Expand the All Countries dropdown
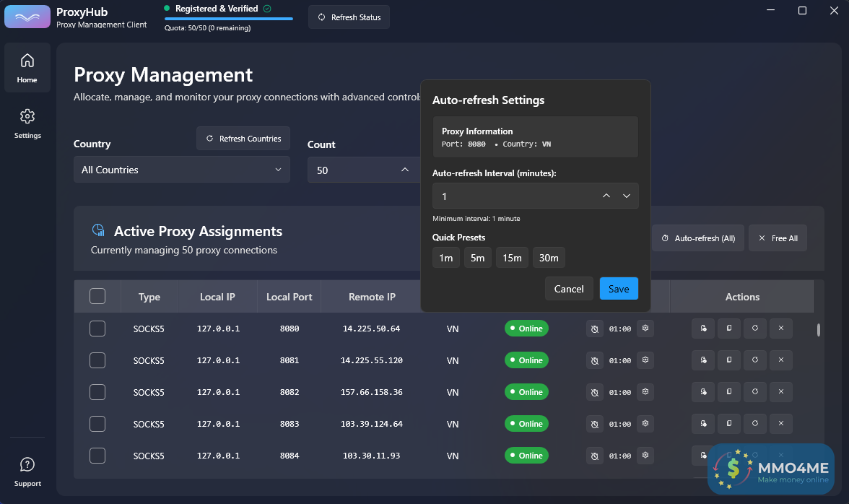This screenshot has width=849, height=504. coord(181,170)
